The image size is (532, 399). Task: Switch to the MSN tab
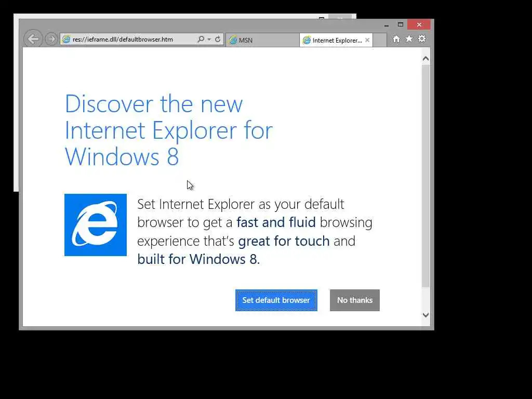(262, 40)
